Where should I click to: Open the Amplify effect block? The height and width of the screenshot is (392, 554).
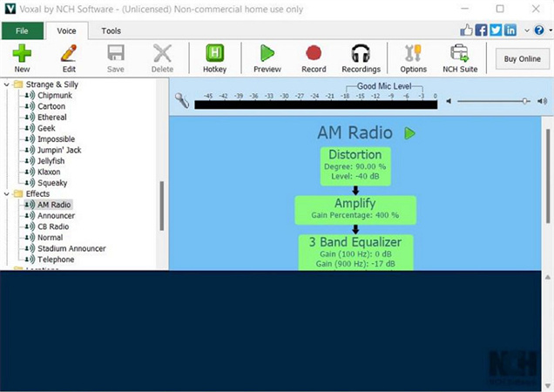(355, 210)
